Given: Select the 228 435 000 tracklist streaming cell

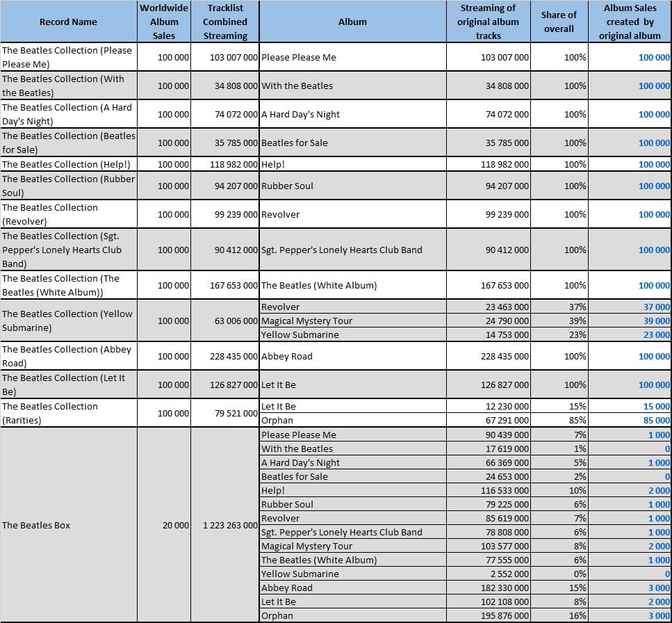Looking at the screenshot, I should point(225,356).
